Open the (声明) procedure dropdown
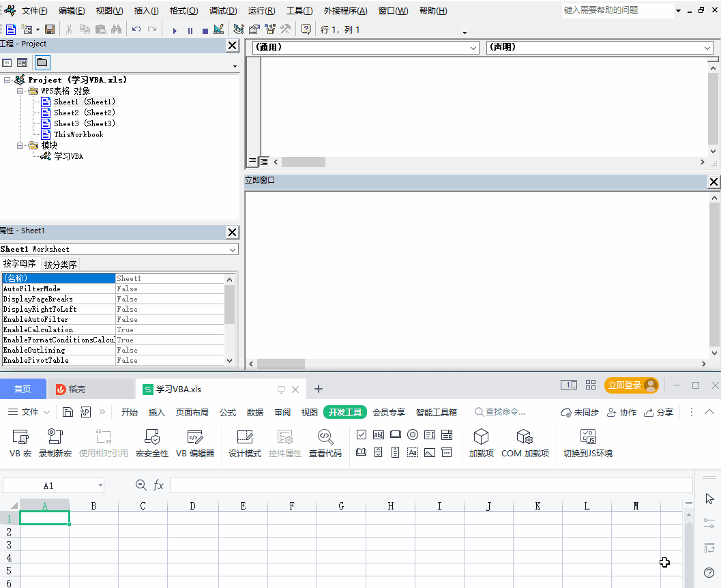The image size is (721, 588). pyautogui.click(x=707, y=48)
